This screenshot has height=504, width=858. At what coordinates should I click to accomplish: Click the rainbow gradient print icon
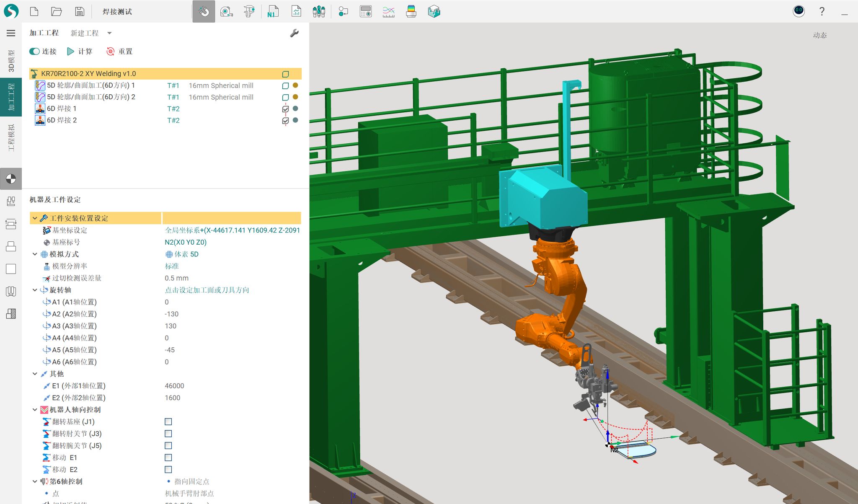(x=411, y=11)
